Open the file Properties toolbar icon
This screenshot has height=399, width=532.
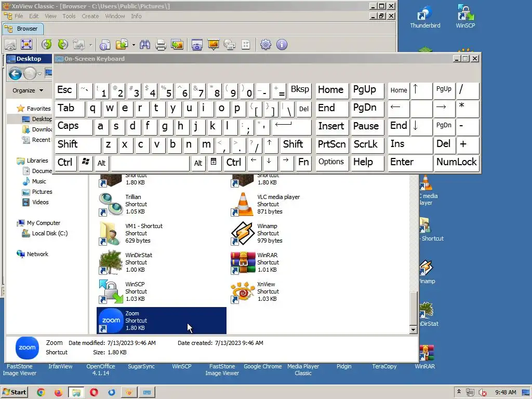(105, 45)
